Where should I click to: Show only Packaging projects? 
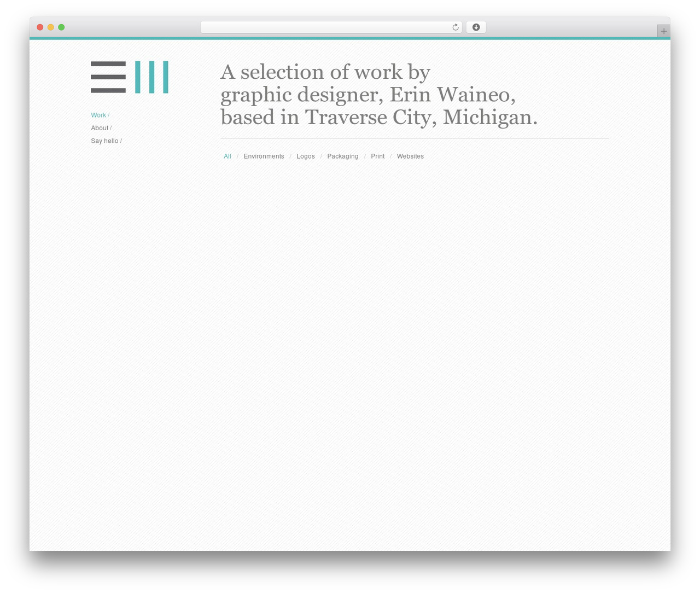[x=343, y=156]
